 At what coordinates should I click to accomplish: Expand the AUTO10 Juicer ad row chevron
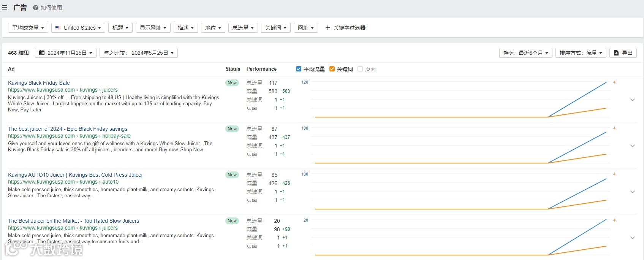tap(633, 192)
